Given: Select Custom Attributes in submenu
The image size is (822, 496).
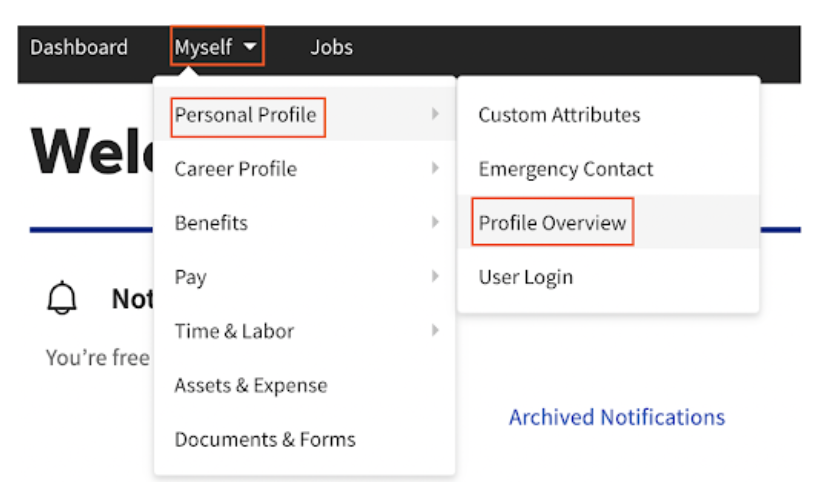Looking at the screenshot, I should coord(559,115).
